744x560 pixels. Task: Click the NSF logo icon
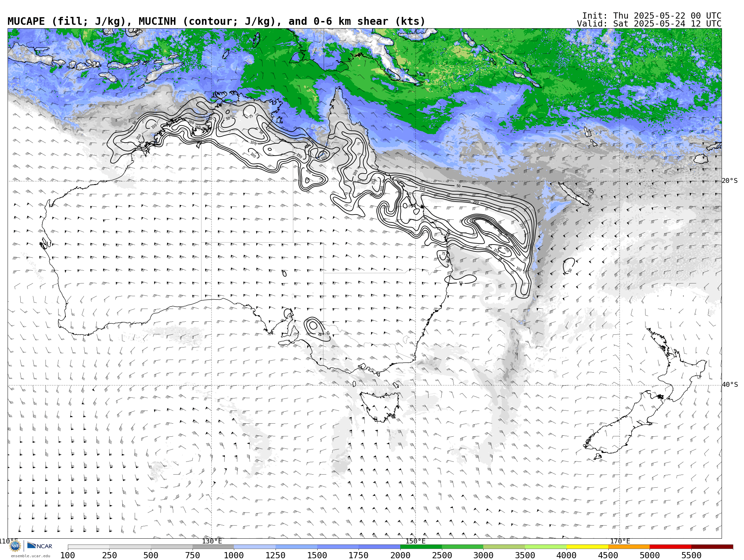15,546
